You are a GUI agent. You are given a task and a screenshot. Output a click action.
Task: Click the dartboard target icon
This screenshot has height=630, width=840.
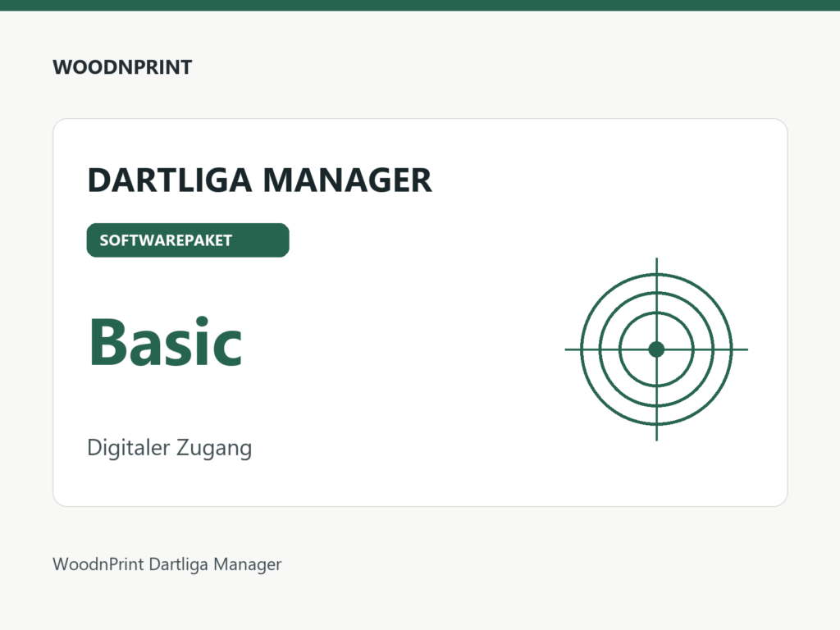pos(656,349)
